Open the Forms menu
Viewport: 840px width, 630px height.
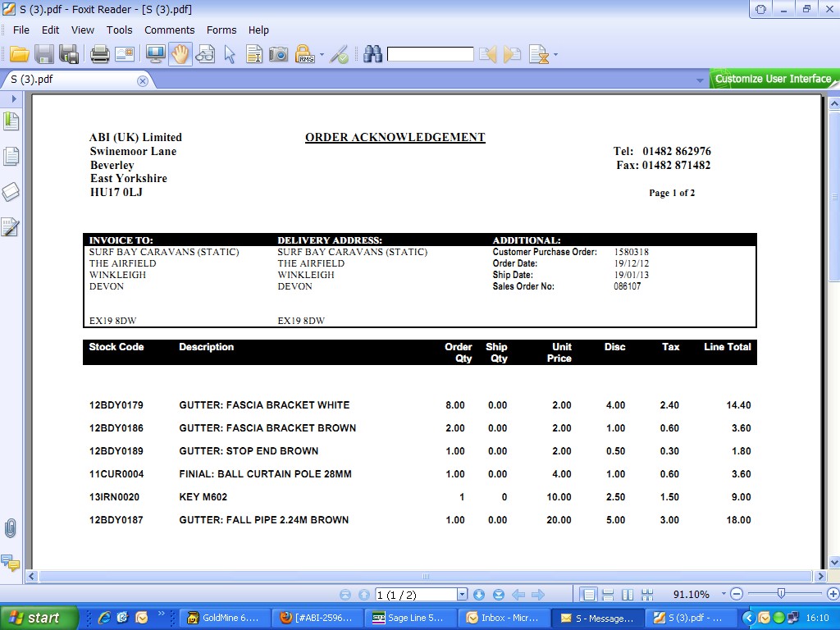[221, 30]
